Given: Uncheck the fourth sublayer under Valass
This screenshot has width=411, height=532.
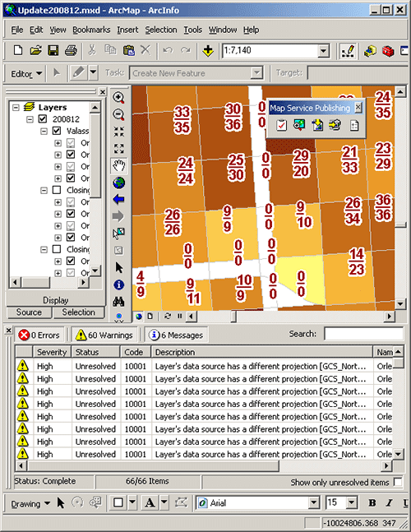Looking at the screenshot, I should pos(71,178).
